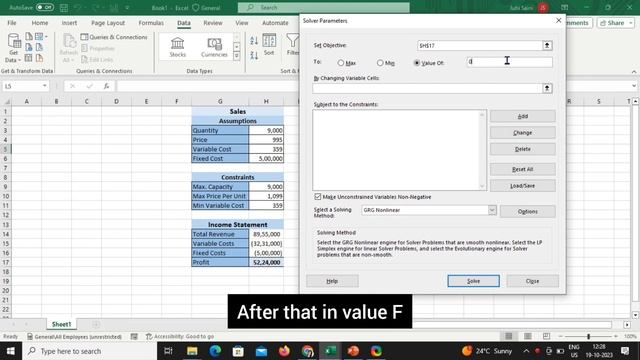
Task: Select Profit value cell 52,24,000
Action: (266, 262)
